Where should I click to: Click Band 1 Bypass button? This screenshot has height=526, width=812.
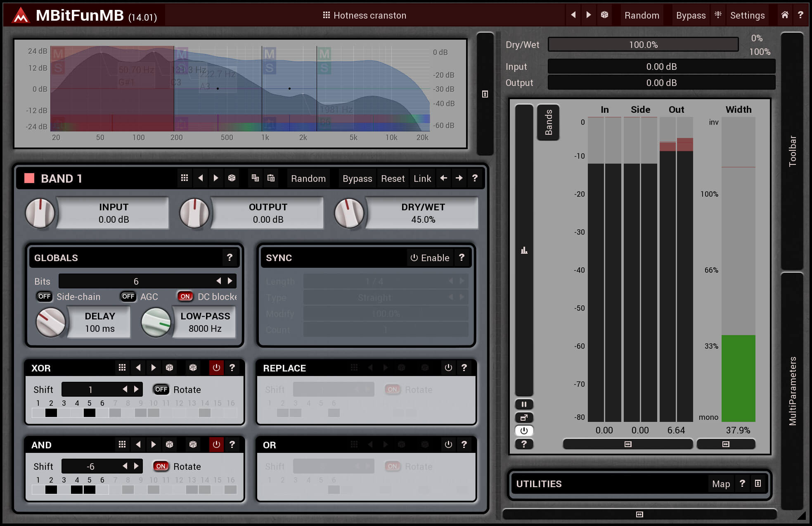click(x=357, y=178)
